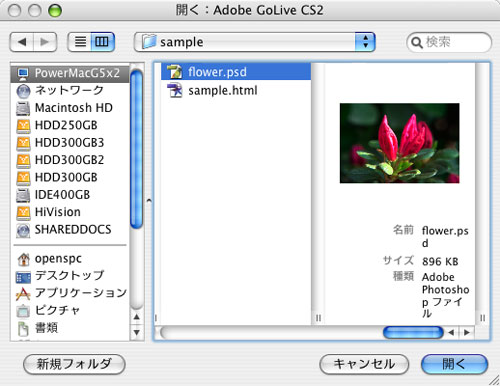Image resolution: width=500 pixels, height=386 pixels.
Task: Go forward with the right arrow button
Action: coord(45,42)
